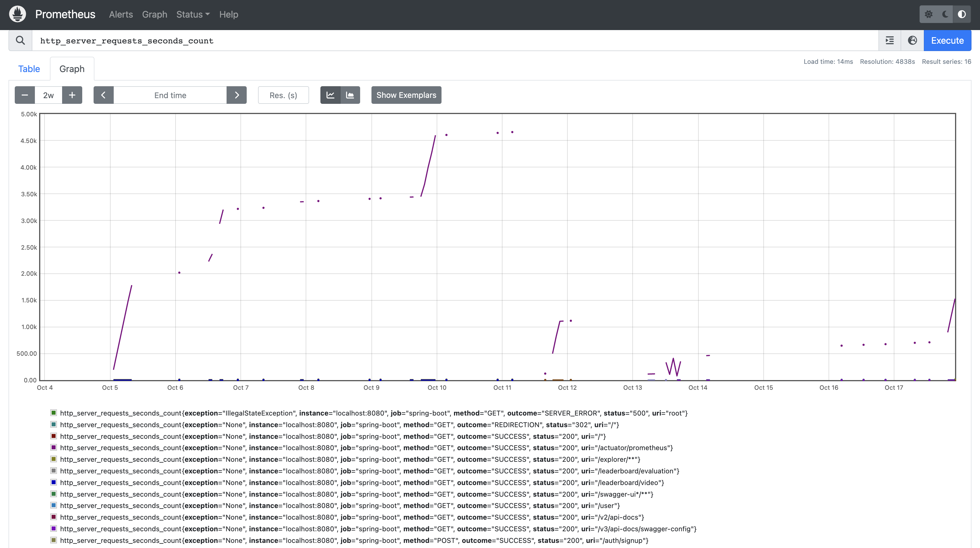Click the format expression icon

coord(890,40)
